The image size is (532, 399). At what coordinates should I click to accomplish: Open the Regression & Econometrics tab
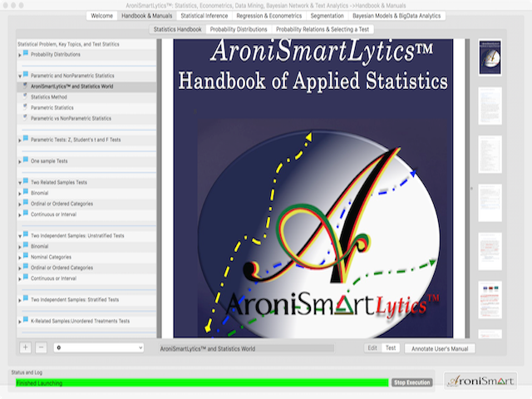pos(269,16)
